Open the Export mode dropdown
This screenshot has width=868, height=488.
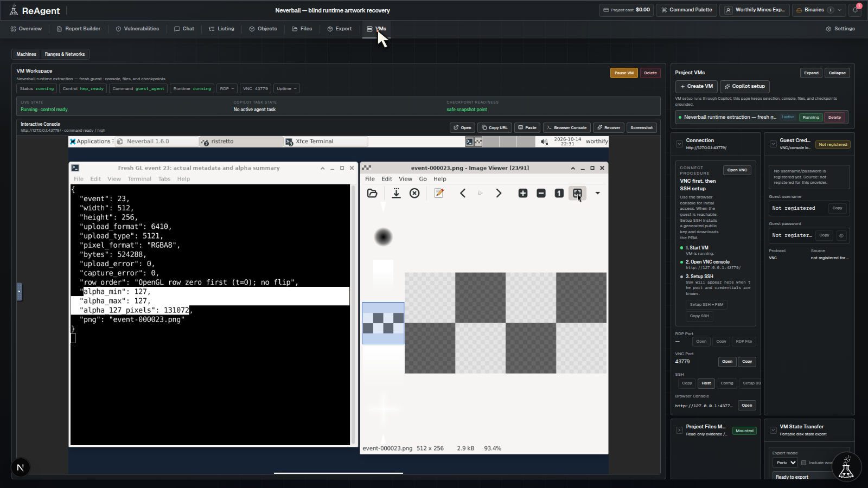(785, 463)
